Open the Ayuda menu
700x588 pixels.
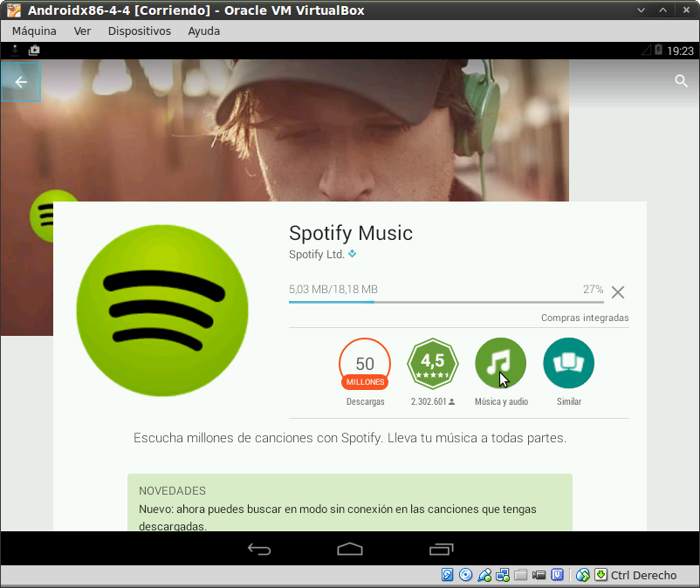(203, 31)
